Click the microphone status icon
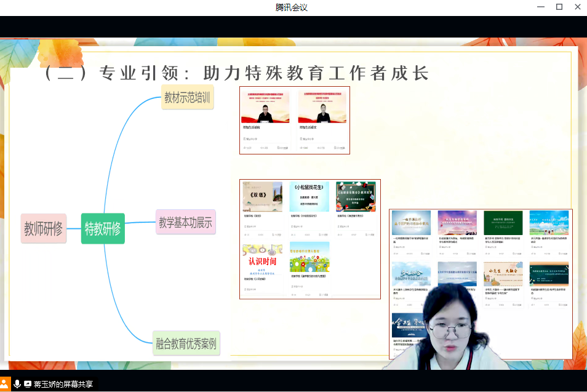587x392 pixels. (17, 384)
